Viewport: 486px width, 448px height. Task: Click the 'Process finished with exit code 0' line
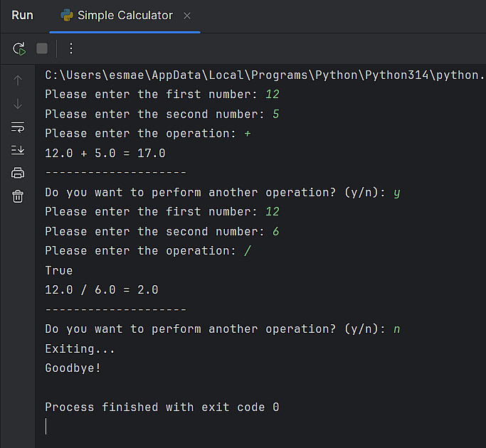pos(162,407)
